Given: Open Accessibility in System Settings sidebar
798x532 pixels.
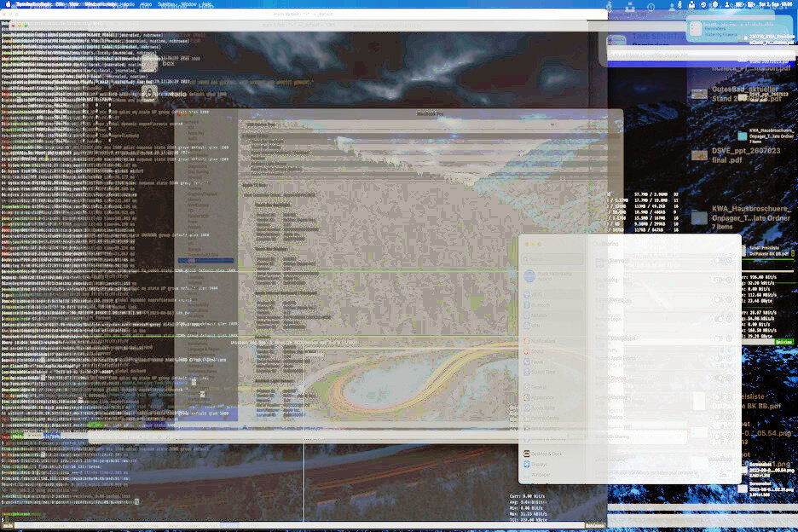Looking at the screenshot, I should (552, 408).
